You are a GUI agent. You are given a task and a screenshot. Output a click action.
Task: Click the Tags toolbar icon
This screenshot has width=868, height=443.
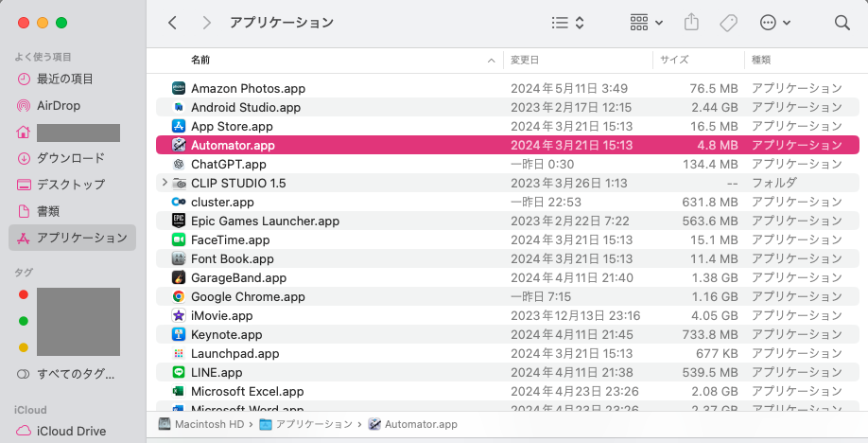coord(728,22)
